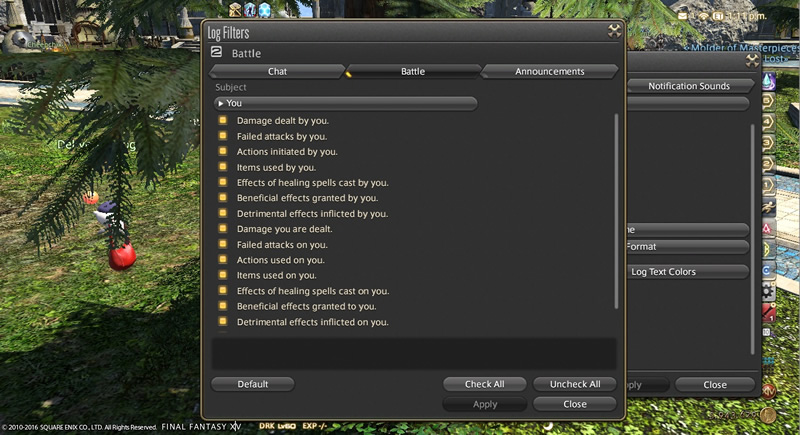Click the log tab number 2 icon
Image resolution: width=800 pixels, height=435 pixels.
tap(216, 52)
